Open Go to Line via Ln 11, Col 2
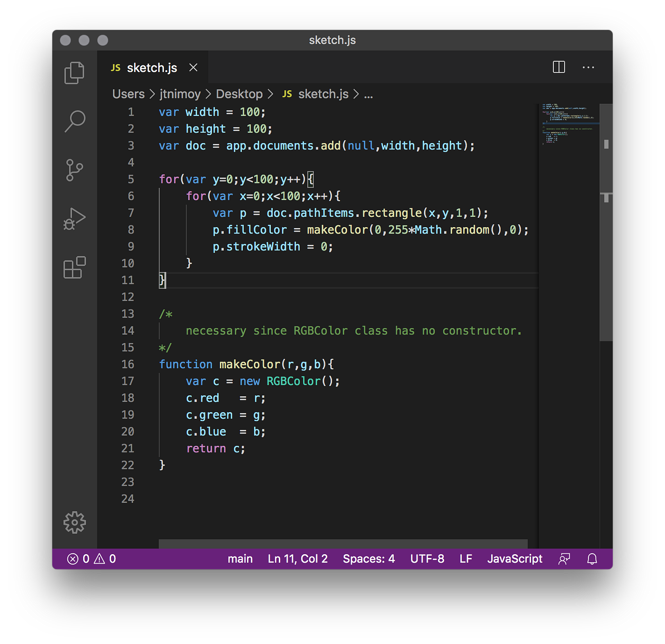Screen dimensions: 665x644 pos(297,558)
